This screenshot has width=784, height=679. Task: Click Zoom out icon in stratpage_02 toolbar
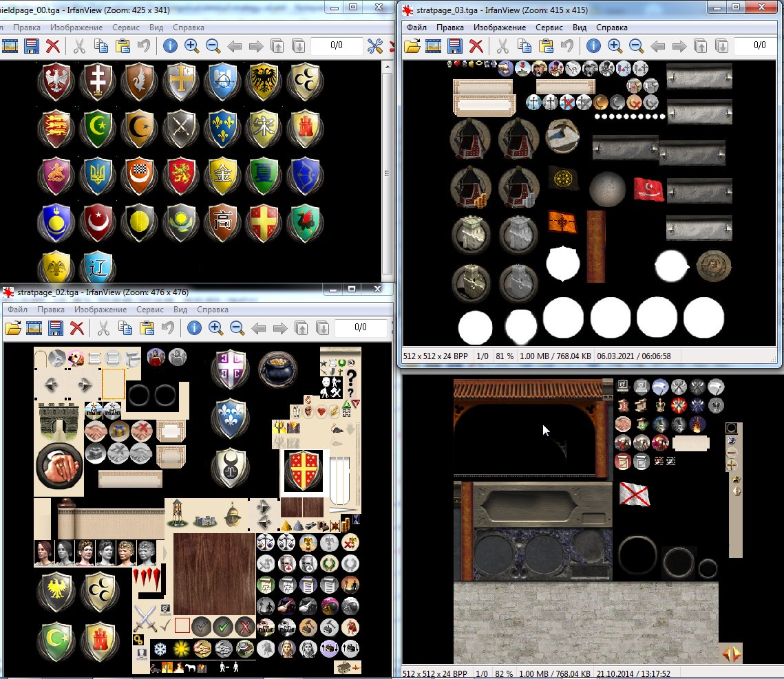click(237, 328)
